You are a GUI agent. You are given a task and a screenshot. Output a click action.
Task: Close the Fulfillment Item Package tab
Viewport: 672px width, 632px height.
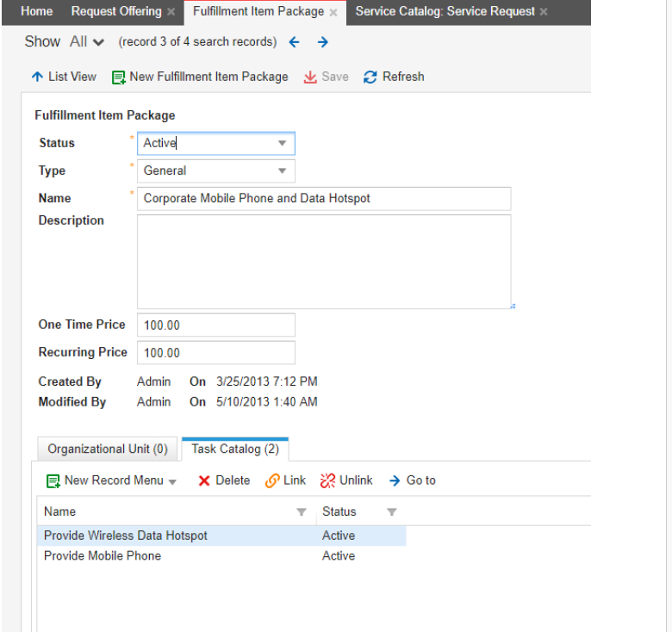pyautogui.click(x=333, y=12)
